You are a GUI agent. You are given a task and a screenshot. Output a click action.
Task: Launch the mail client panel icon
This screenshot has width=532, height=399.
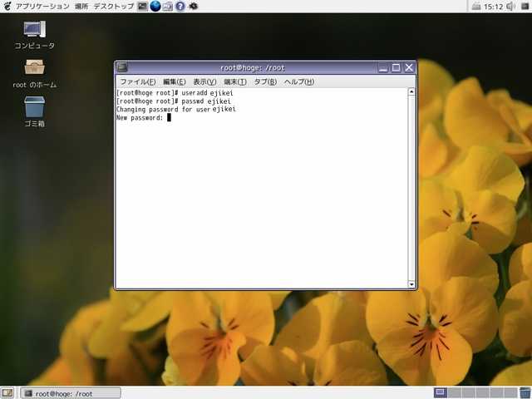[168, 6]
